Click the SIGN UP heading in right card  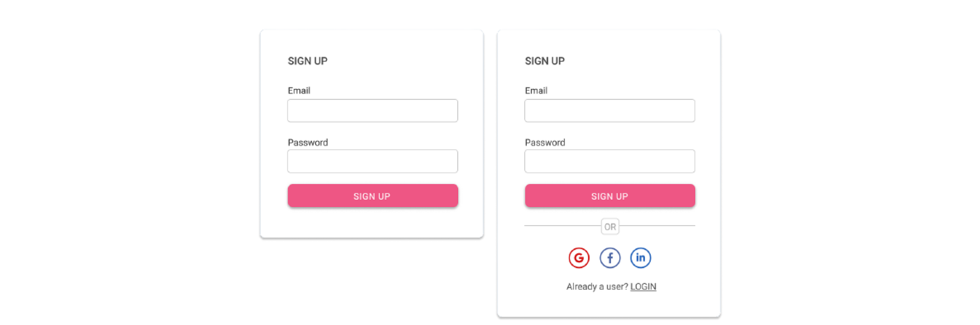click(x=544, y=61)
